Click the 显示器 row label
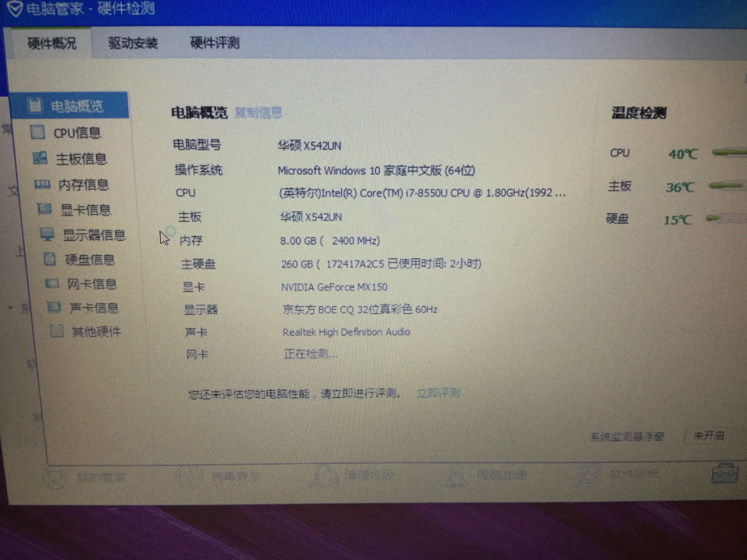This screenshot has width=747, height=560. tap(201, 310)
